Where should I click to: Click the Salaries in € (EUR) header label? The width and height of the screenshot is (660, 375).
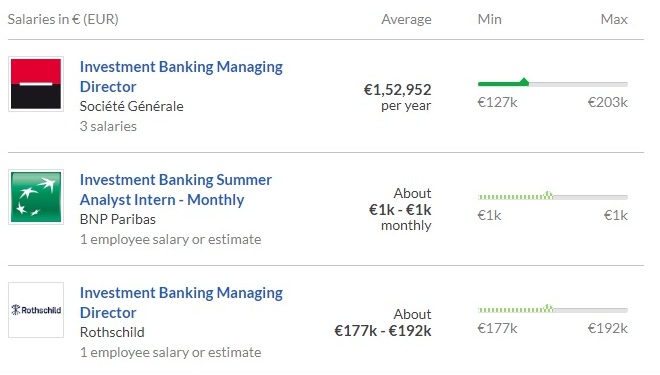[x=63, y=19]
